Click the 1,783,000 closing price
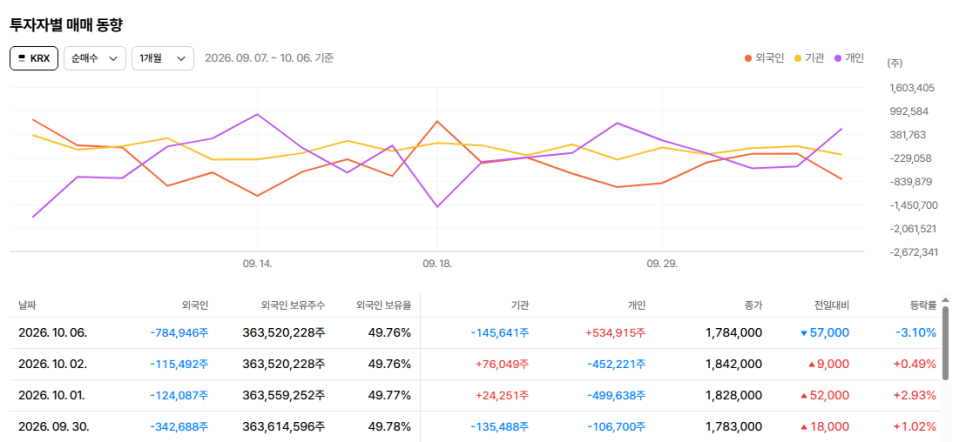Screen dimensions: 966x442 (x=734, y=427)
